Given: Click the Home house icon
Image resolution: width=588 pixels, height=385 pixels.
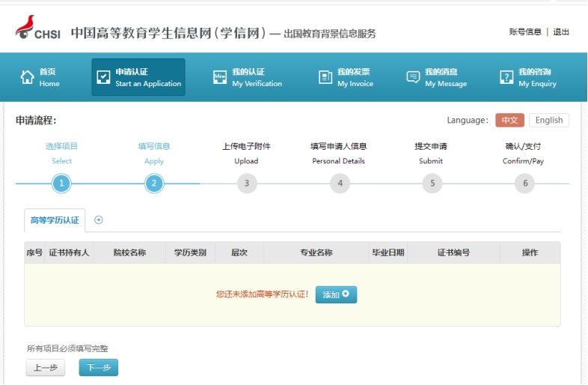Looking at the screenshot, I should pyautogui.click(x=28, y=77).
